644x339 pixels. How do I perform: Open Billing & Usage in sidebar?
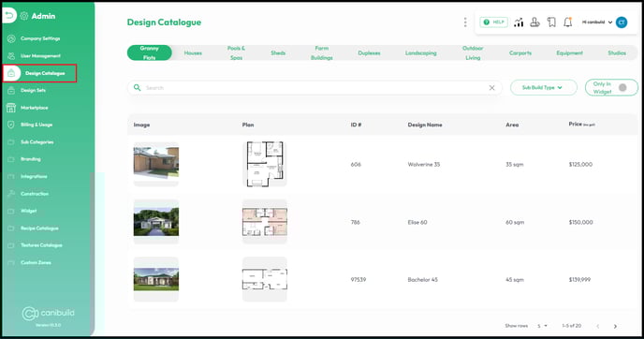coord(37,125)
